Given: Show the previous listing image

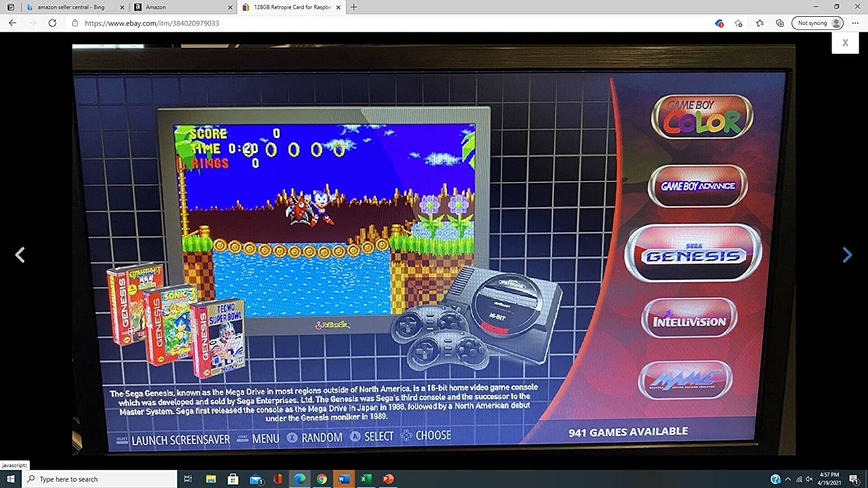Looking at the screenshot, I should pyautogui.click(x=20, y=255).
